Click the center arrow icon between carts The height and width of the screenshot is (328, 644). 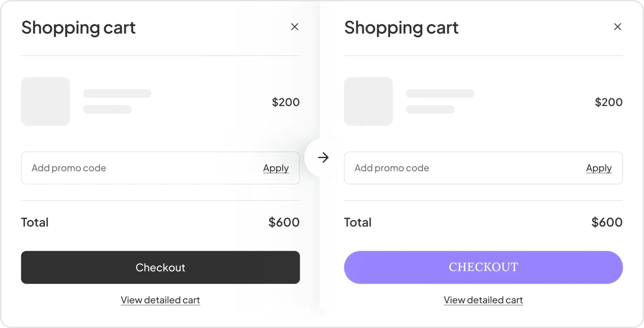(x=323, y=157)
